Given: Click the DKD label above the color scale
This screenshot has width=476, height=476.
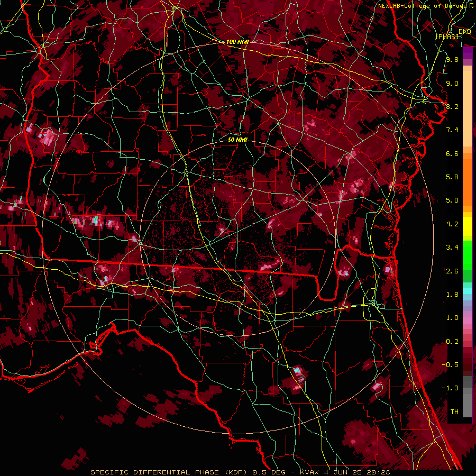Looking at the screenshot, I should tap(465, 32).
